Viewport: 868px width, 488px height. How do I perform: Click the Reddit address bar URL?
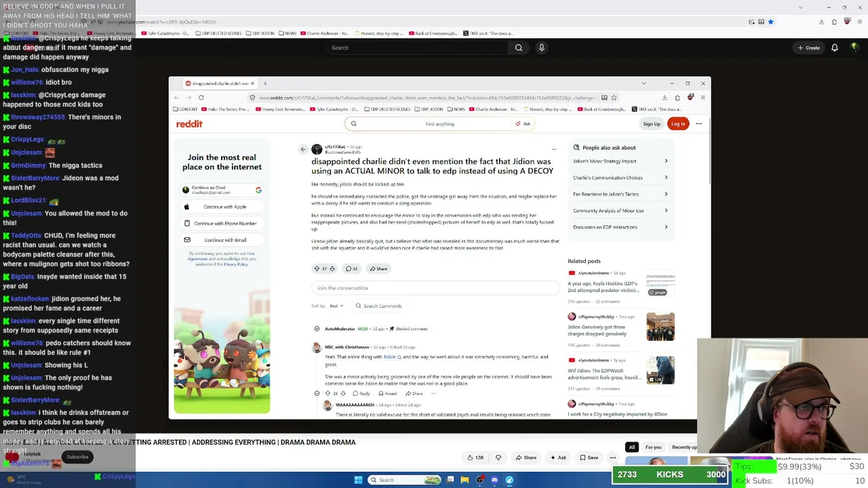(x=427, y=98)
